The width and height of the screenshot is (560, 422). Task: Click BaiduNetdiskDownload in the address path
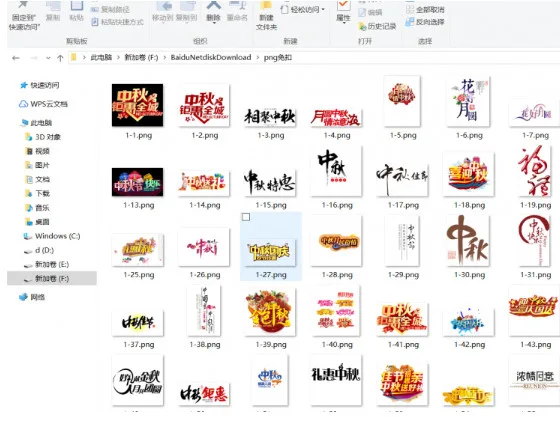[x=211, y=57]
